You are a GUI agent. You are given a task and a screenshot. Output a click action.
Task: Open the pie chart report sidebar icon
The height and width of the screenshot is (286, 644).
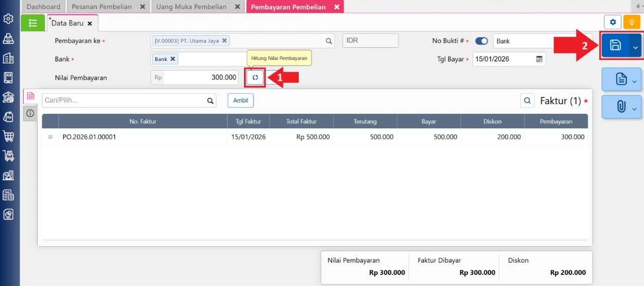coord(8,214)
